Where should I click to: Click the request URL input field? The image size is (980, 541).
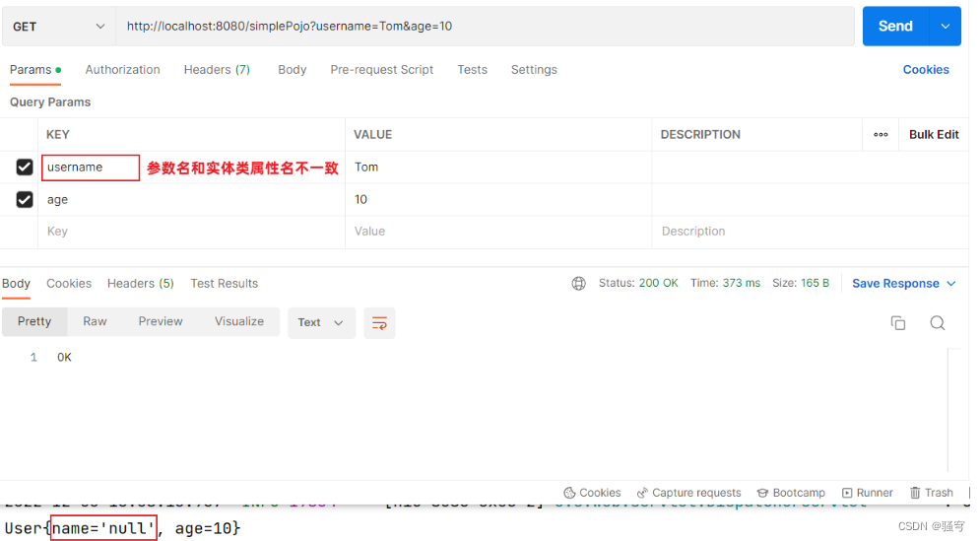pyautogui.click(x=485, y=27)
